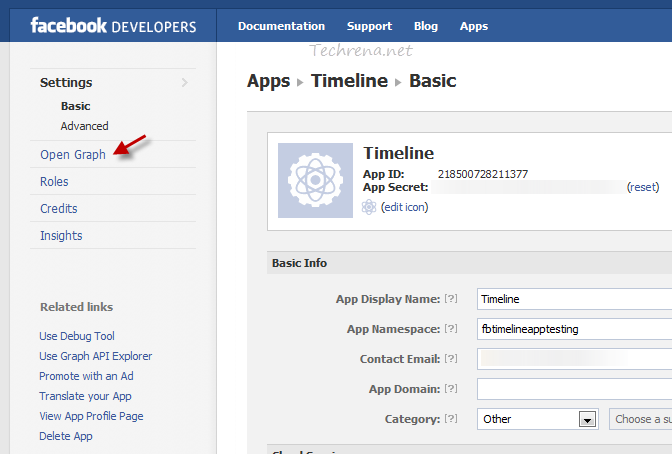Show help tooltip for Category
Screen dimensions: 672x454
pos(451,418)
